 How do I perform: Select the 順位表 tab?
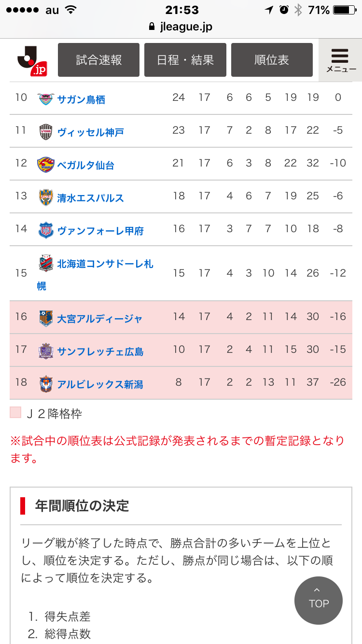[272, 60]
